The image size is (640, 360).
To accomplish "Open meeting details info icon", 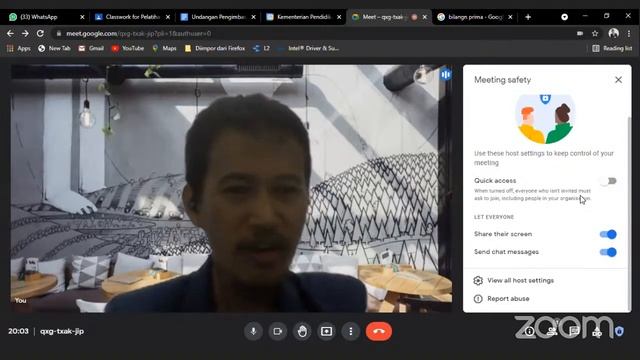I will point(529,331).
